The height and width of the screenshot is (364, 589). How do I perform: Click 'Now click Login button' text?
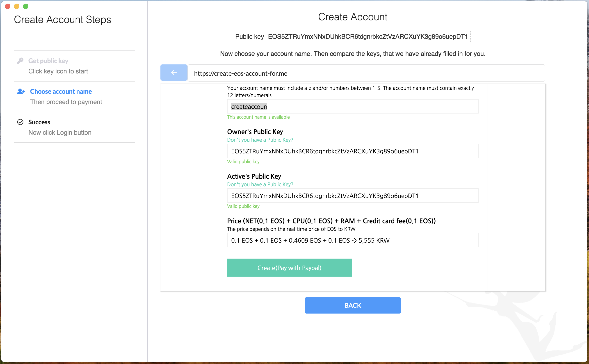tap(60, 132)
